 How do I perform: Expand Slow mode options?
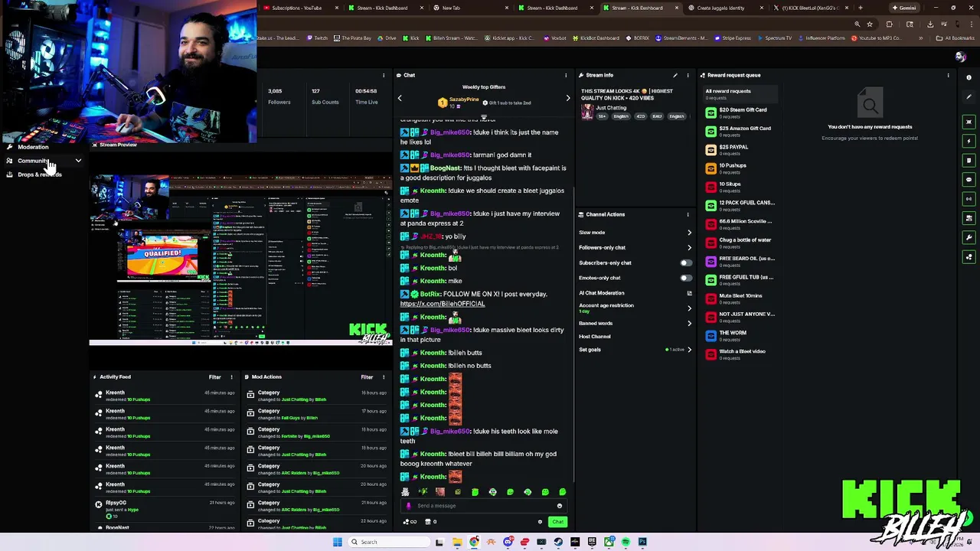(x=689, y=233)
